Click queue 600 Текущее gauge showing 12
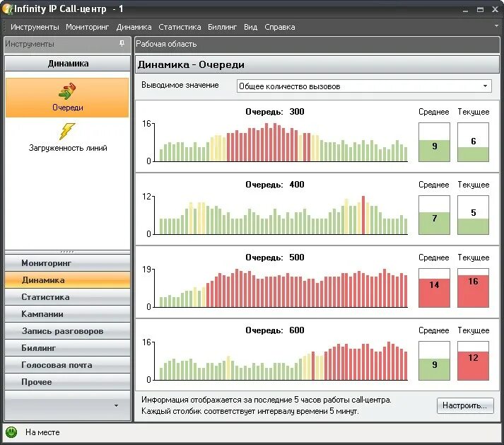This screenshot has height=445, width=504. coord(473,361)
